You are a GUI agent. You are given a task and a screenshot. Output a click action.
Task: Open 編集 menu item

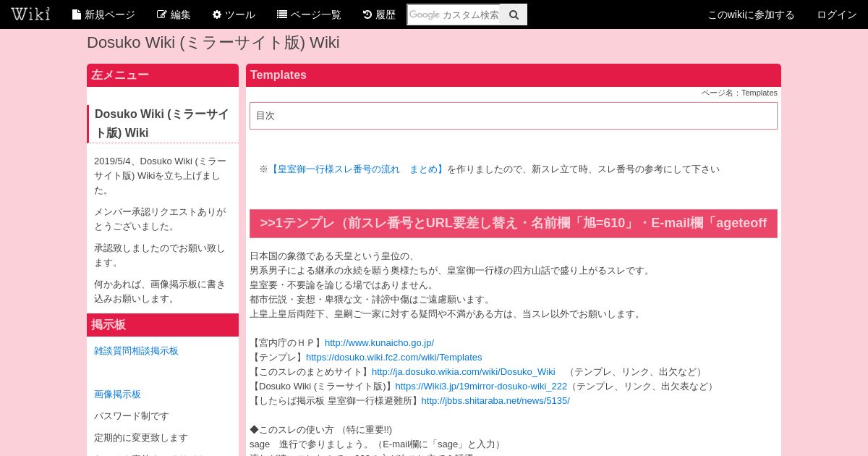pyautogui.click(x=174, y=14)
